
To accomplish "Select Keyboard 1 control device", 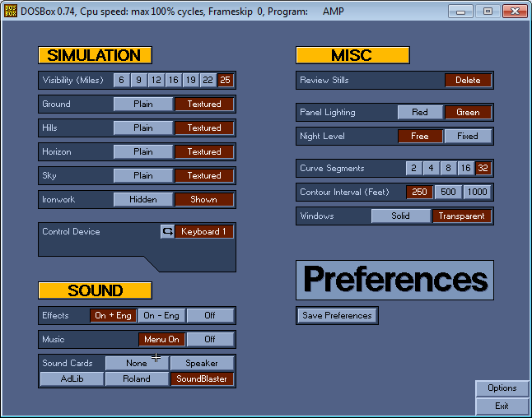I will pyautogui.click(x=204, y=232).
